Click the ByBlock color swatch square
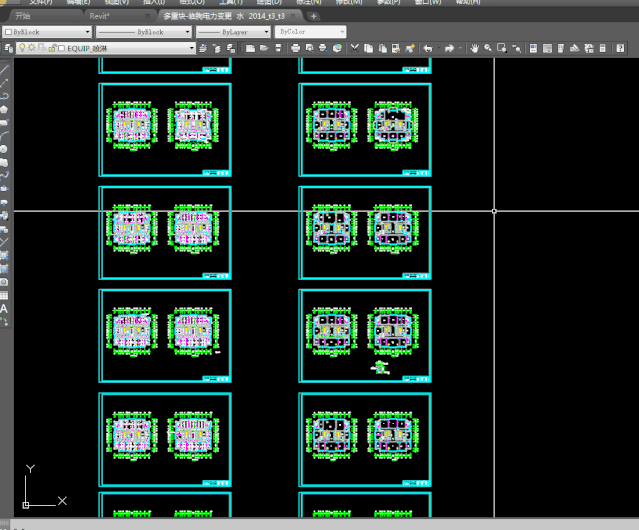 tap(9, 32)
